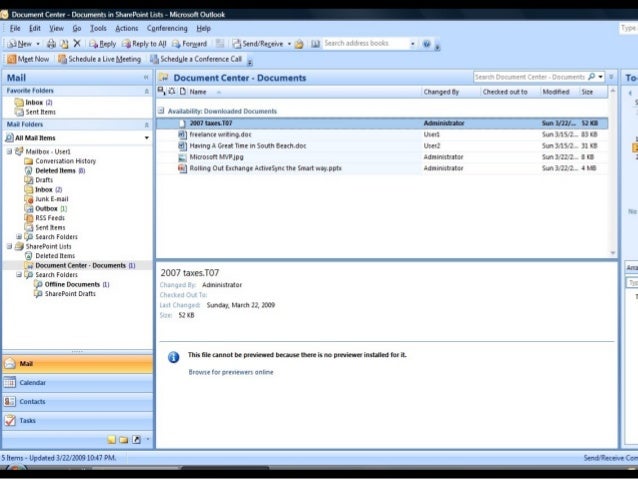Screen dimensions: 638x479
Task: Open the Junk E-mail folder
Action: [x=46, y=199]
